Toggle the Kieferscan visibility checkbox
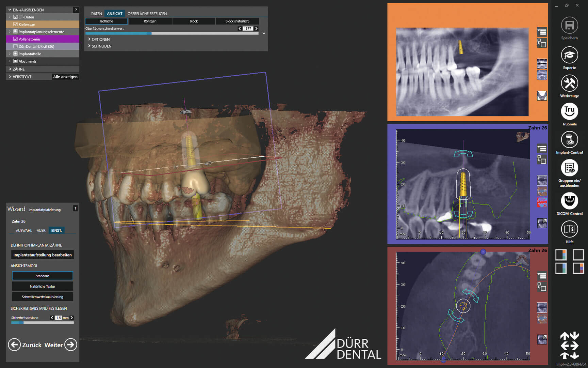This screenshot has height=368, width=588. coord(15,24)
